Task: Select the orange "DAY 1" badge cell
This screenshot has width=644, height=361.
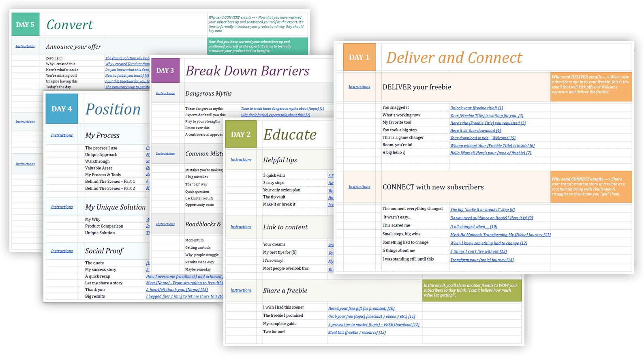Action: click(359, 58)
